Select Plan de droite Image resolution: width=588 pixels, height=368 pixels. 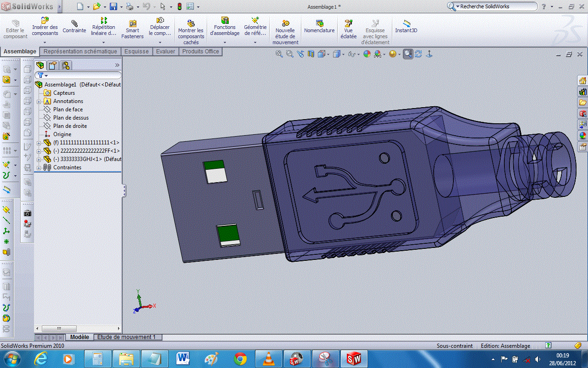click(70, 126)
